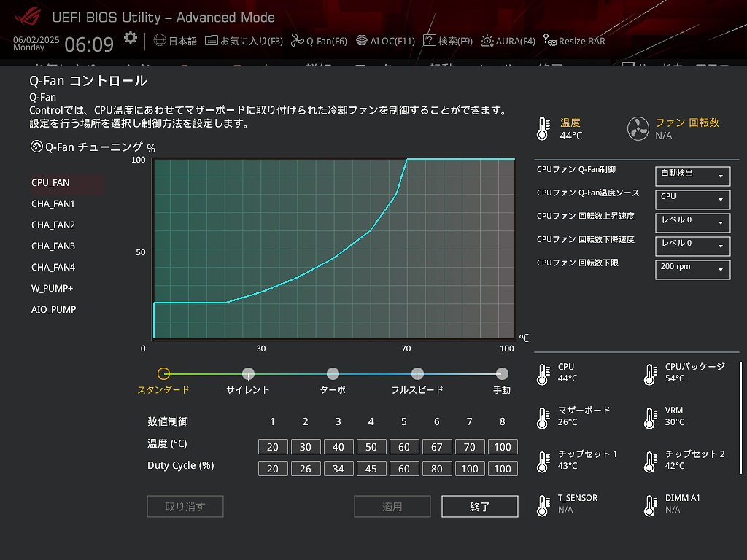Select CHA_FAN2 in the fan list
The width and height of the screenshot is (747, 560).
pyautogui.click(x=53, y=225)
